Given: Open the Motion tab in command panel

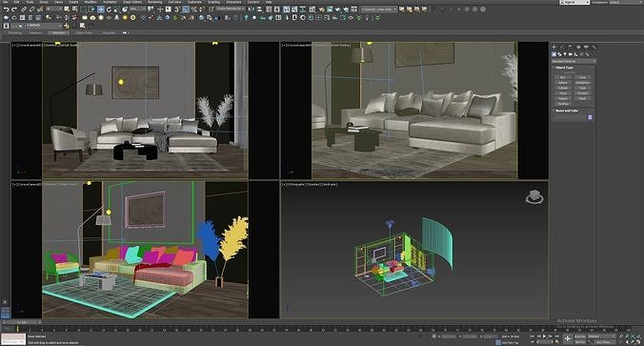Looking at the screenshot, I should point(578,47).
